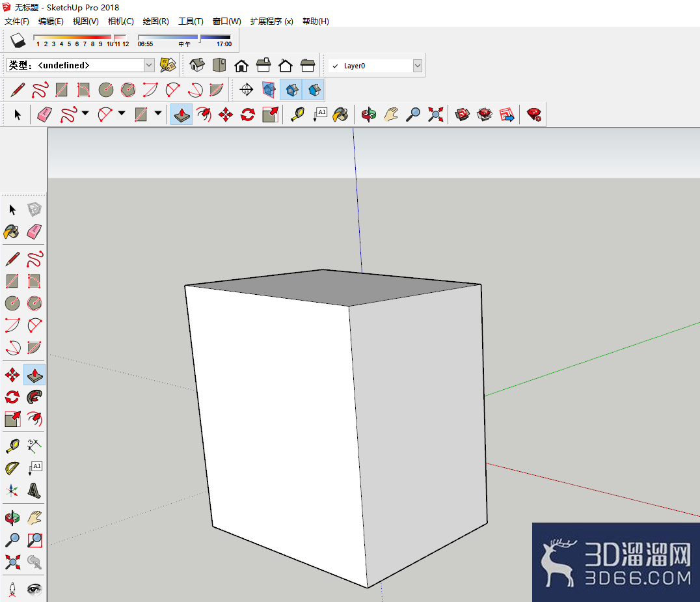Select the Axes tool in left palette
This screenshot has height=602, width=700.
click(x=12, y=490)
